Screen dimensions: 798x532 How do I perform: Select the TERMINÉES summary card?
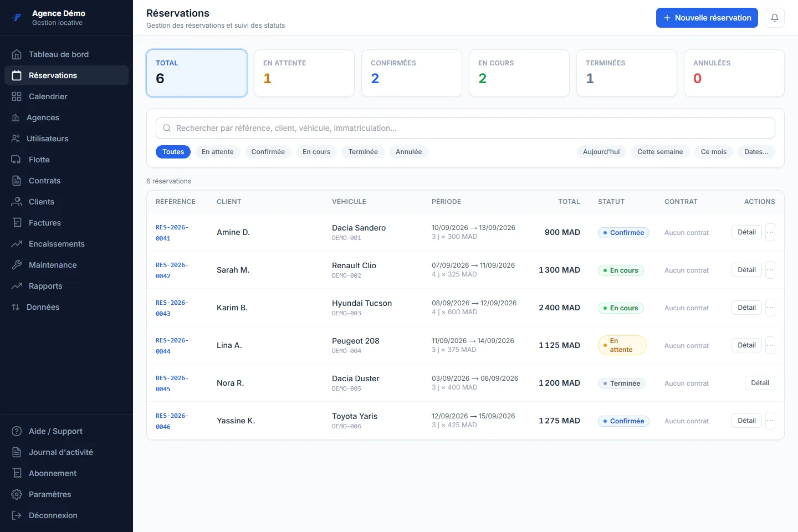click(627, 73)
